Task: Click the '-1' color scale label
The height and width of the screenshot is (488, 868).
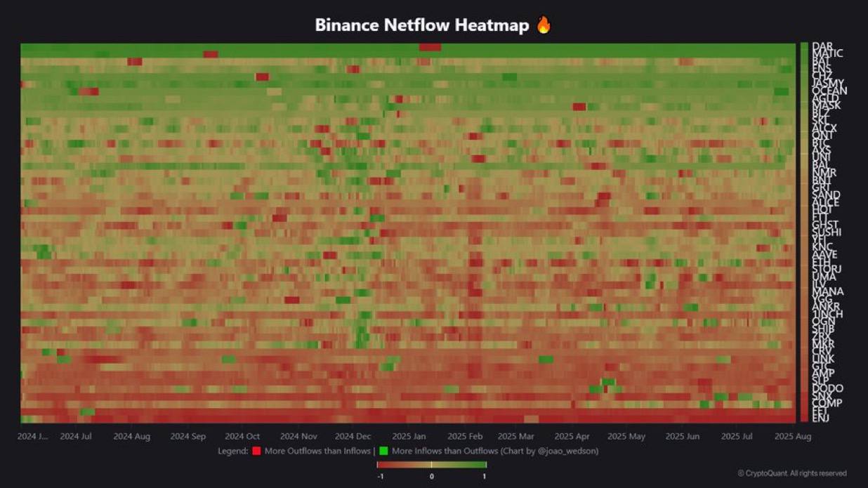Action: click(380, 476)
